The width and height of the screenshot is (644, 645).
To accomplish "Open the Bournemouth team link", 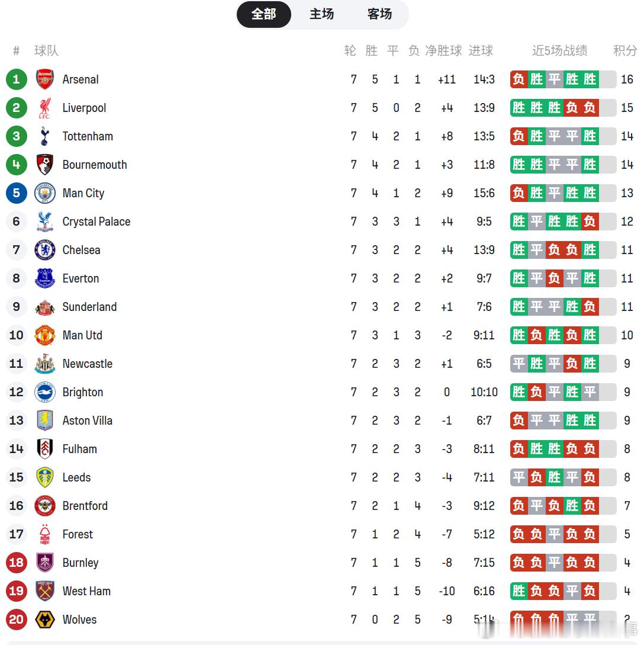I will 95,165.
